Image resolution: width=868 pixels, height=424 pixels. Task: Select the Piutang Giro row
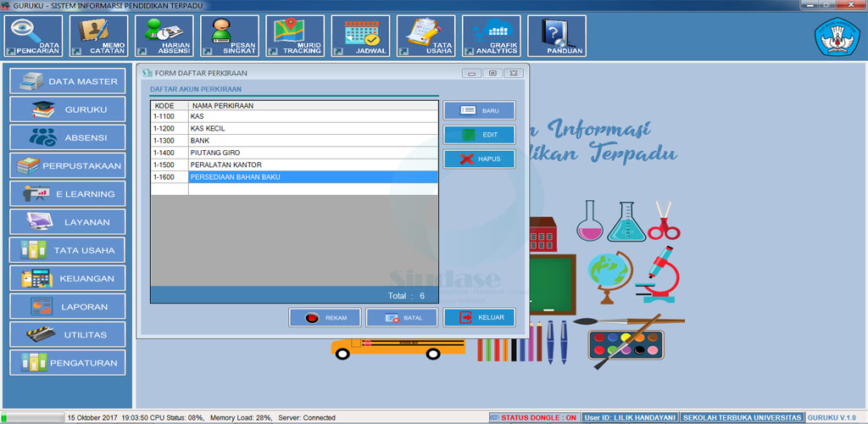pos(312,153)
